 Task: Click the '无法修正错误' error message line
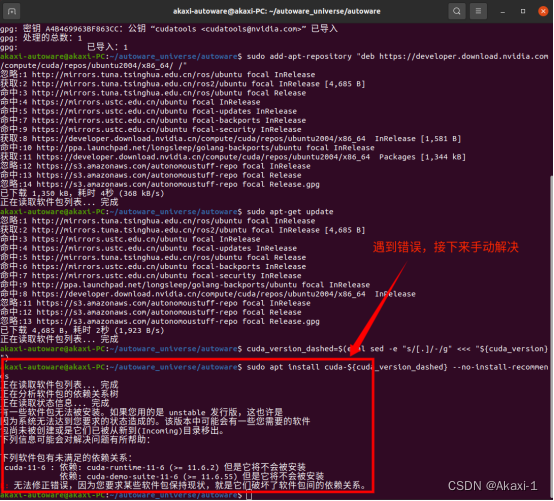coord(184,485)
